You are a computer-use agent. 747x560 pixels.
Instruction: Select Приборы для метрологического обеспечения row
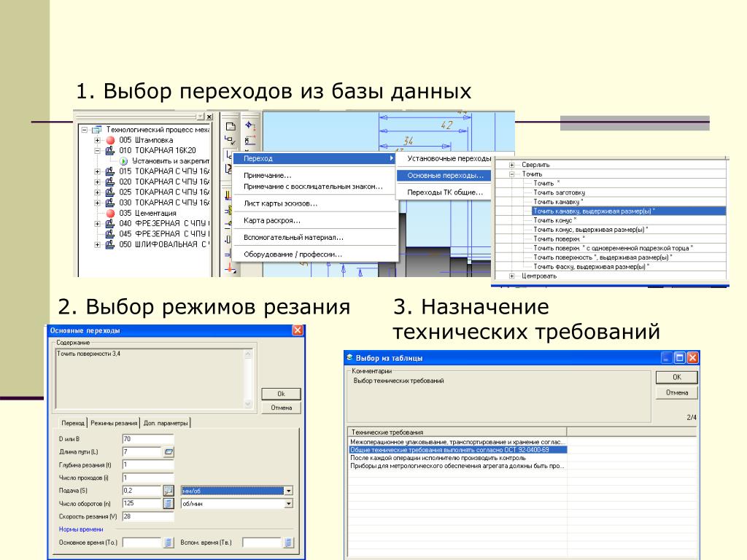(457, 466)
